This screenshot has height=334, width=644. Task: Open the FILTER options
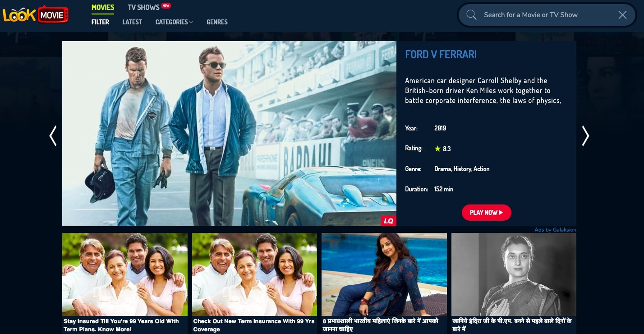click(100, 22)
